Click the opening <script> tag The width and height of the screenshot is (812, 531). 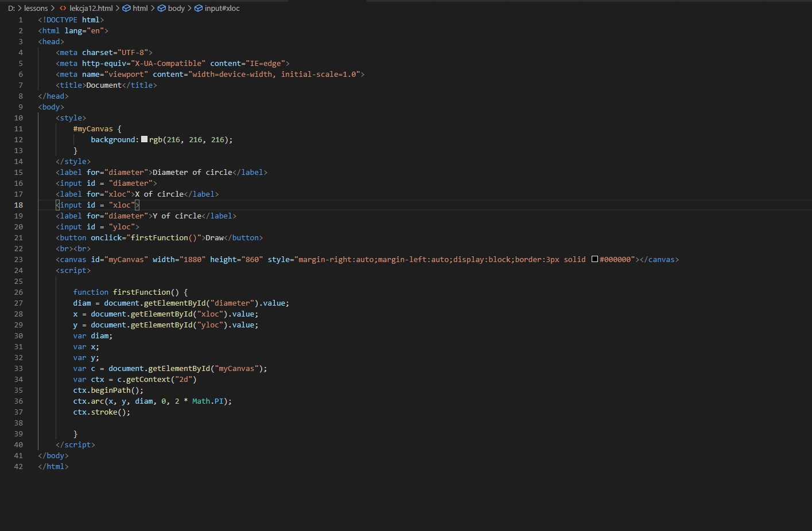pos(73,271)
